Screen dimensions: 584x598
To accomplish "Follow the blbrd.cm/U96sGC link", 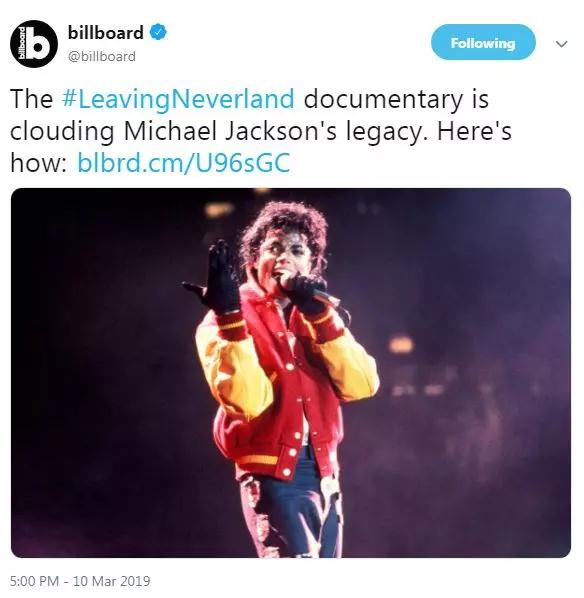I will (x=184, y=162).
